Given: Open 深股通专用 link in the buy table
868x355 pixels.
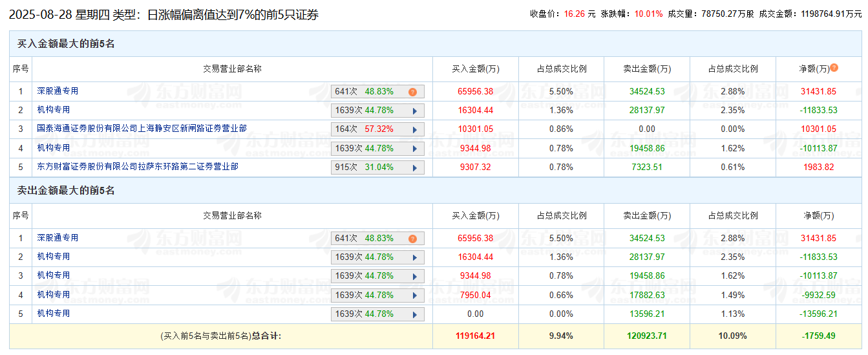Looking at the screenshot, I should 58,91.
